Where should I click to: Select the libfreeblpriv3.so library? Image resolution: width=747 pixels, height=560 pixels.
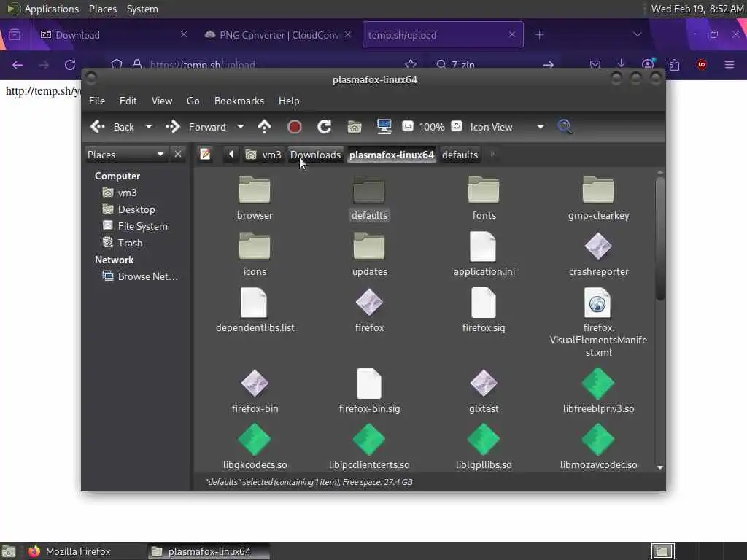tap(598, 391)
